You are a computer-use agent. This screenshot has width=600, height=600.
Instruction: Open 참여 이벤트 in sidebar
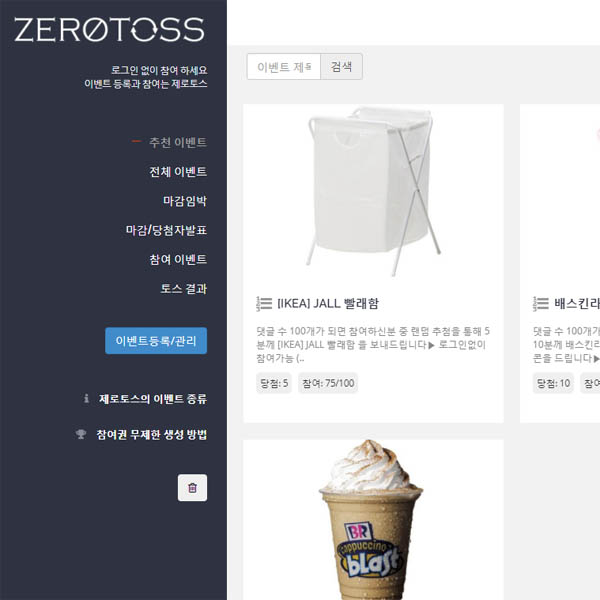click(178, 259)
